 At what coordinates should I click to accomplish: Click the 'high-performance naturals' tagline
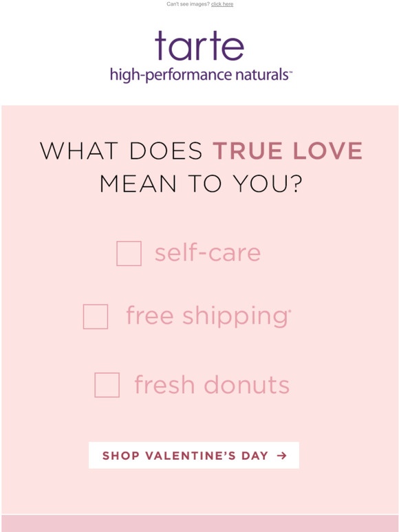(x=199, y=75)
